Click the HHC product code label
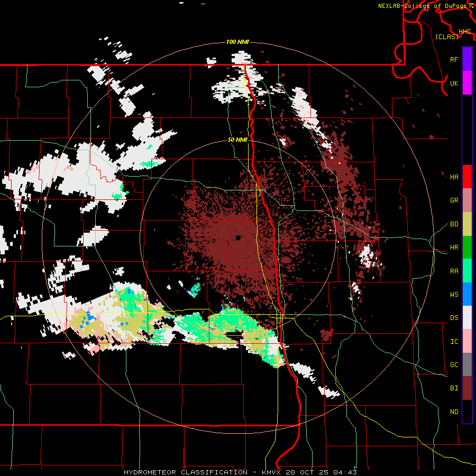The width and height of the screenshot is (476, 476). pos(465,32)
